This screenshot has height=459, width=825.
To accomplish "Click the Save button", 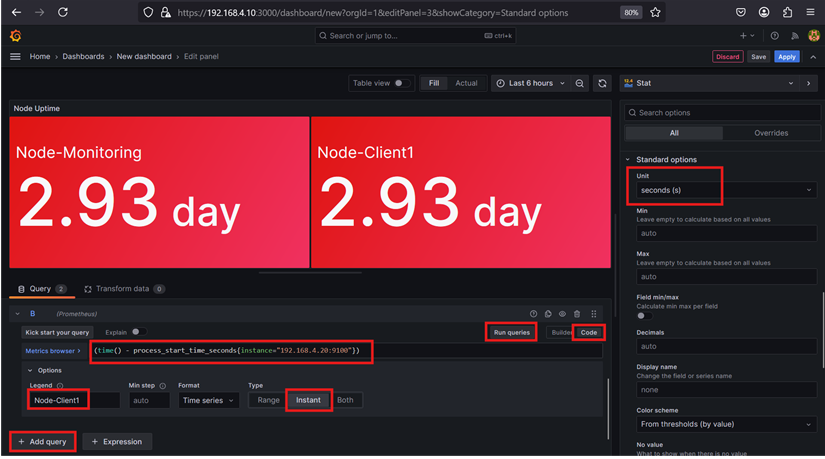I will (758, 57).
